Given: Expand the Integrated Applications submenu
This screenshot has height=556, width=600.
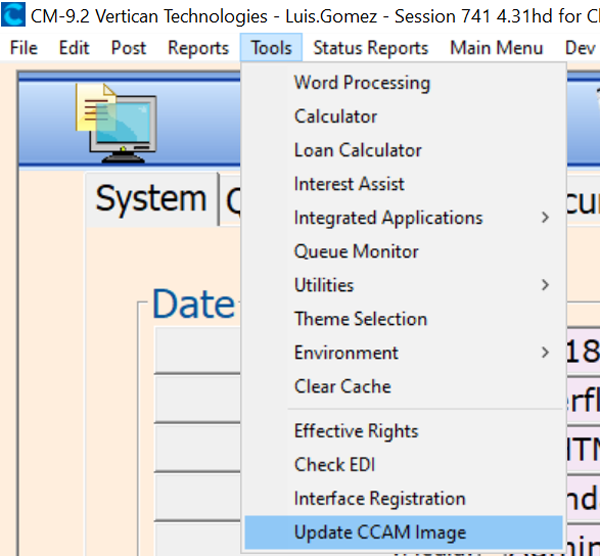Looking at the screenshot, I should pos(404,217).
